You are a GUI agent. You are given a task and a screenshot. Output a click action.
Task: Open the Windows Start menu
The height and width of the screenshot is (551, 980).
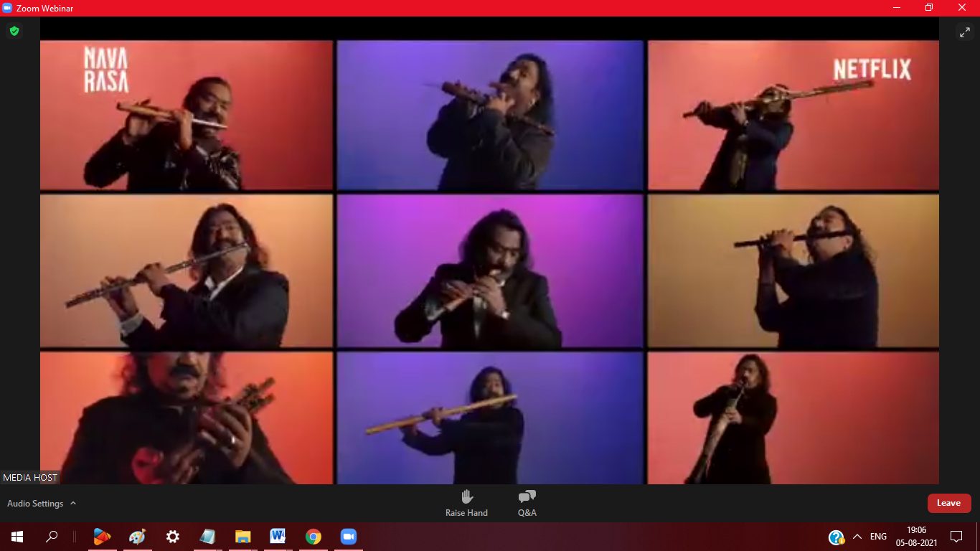click(17, 537)
